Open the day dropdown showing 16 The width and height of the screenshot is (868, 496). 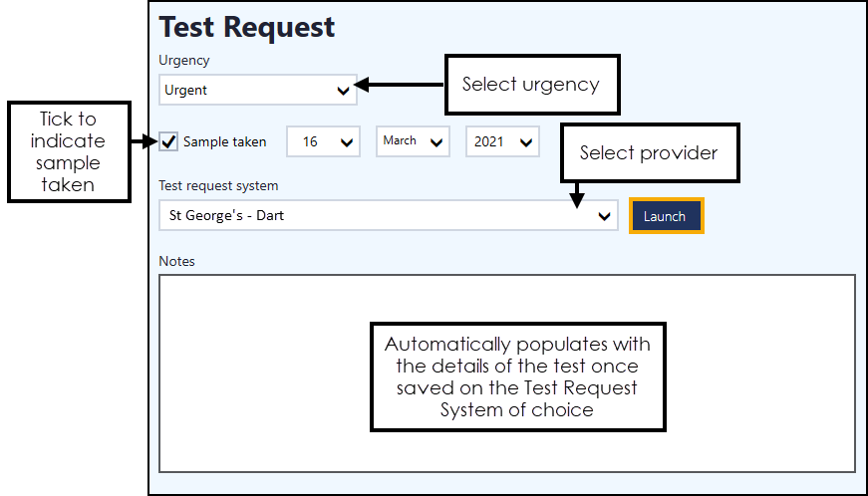coord(323,142)
